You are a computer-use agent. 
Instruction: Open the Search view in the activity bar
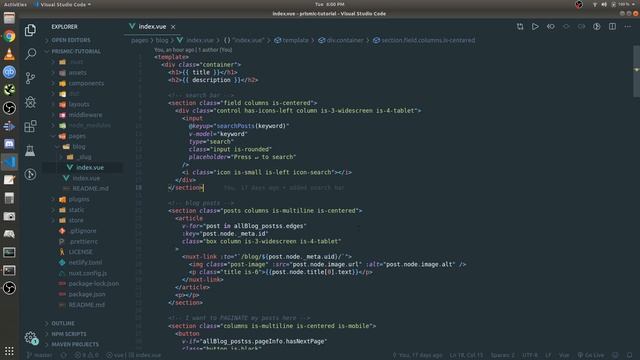(30, 54)
